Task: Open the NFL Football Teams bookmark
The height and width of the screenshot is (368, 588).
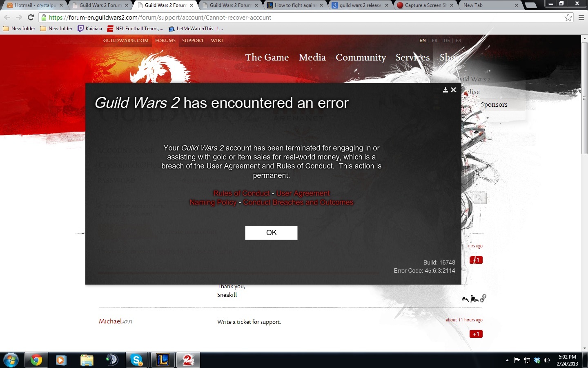Action: [x=135, y=29]
